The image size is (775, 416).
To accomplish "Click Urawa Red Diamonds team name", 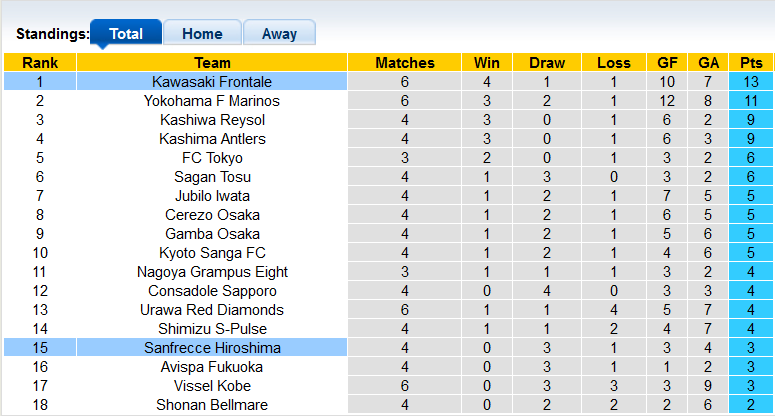I will 212,310.
